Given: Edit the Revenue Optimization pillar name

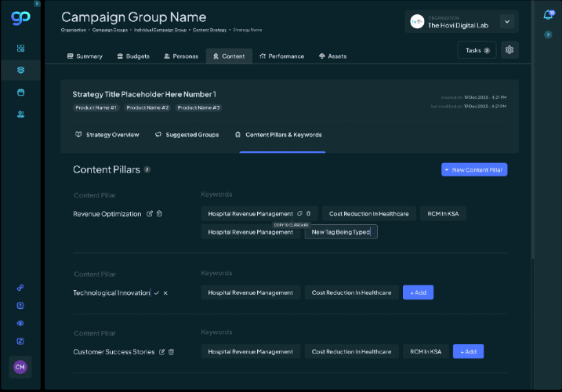Looking at the screenshot, I should [x=150, y=213].
